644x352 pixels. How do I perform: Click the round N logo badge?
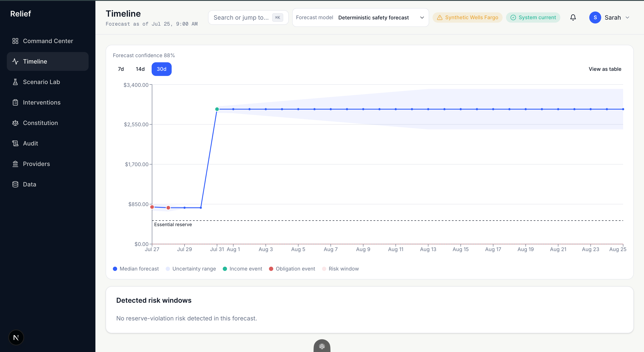click(x=16, y=337)
